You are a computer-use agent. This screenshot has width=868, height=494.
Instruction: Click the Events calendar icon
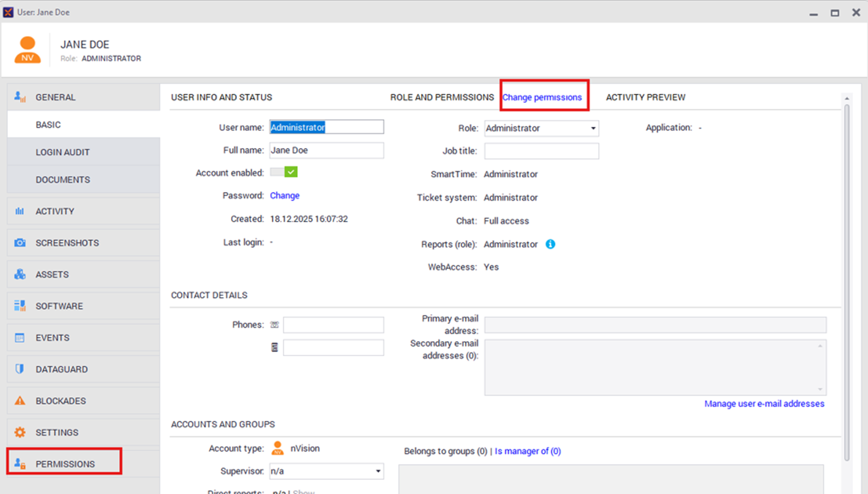coord(20,338)
